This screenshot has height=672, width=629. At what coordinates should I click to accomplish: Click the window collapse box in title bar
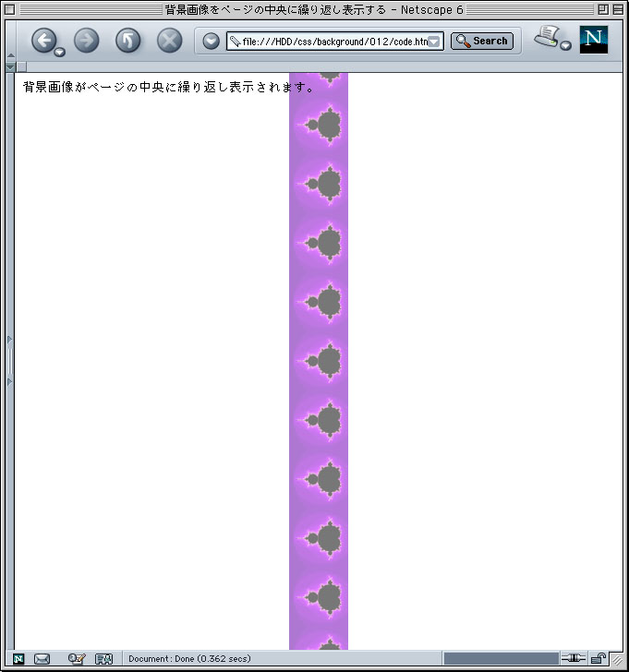[x=618, y=9]
